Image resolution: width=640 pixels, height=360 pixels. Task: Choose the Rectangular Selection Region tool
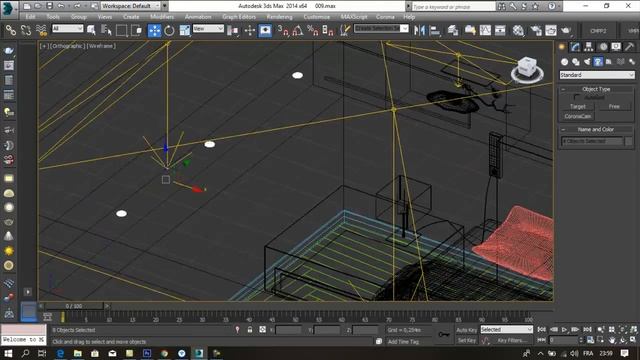[121, 30]
